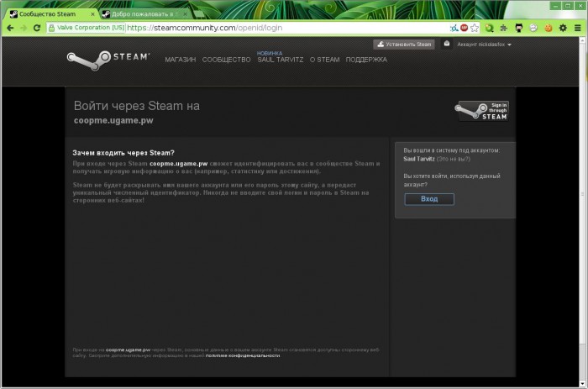Click the Зачем входить через Steam? heading
This screenshot has height=389, width=588.
(123, 153)
